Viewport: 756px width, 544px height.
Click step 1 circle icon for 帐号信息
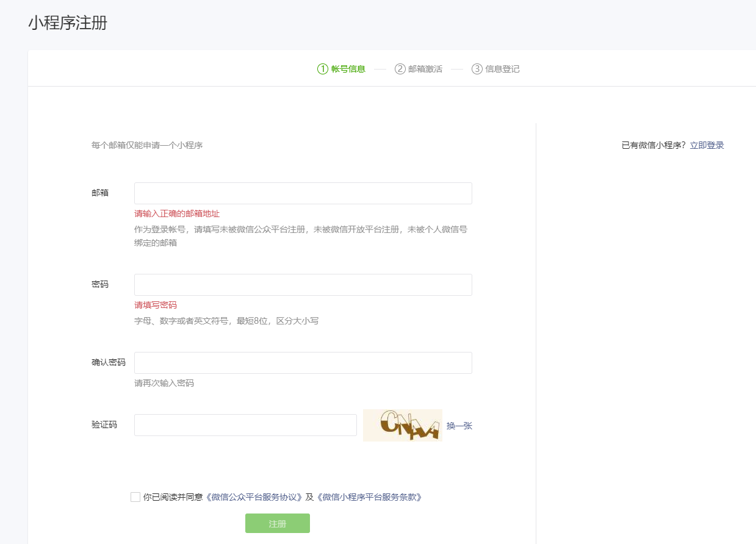click(x=323, y=69)
